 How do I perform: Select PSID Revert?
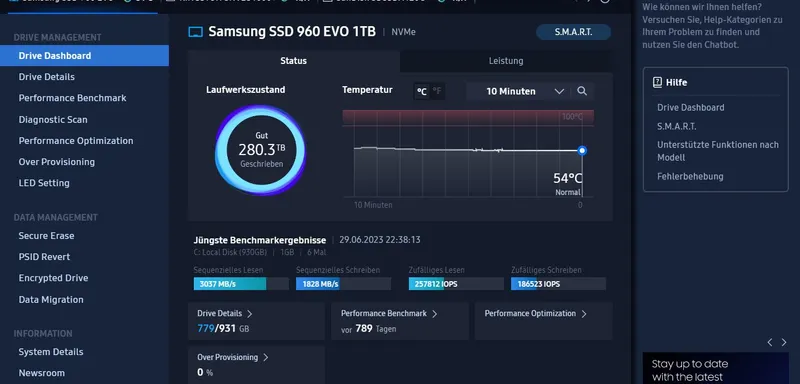pyautogui.click(x=44, y=257)
